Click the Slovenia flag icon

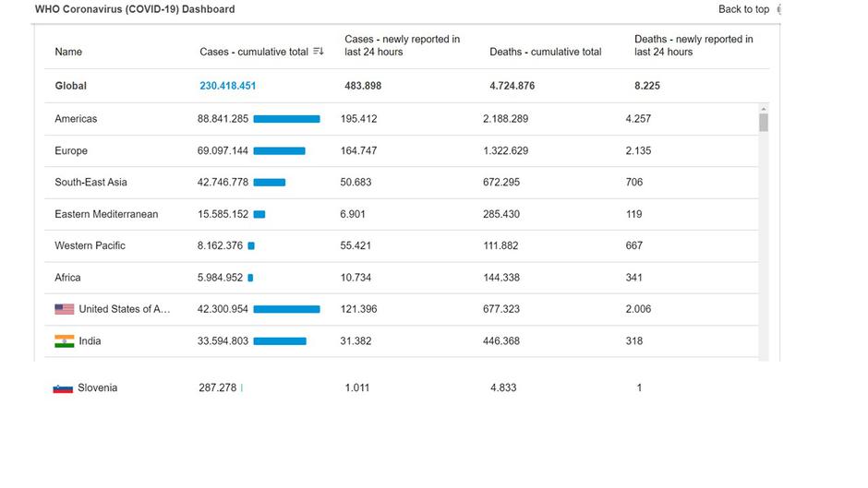(x=63, y=388)
